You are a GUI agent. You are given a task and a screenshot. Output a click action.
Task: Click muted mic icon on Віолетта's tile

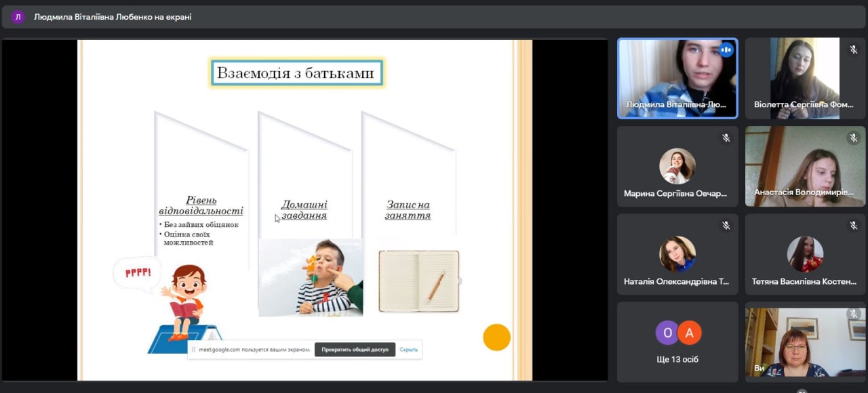point(854,49)
